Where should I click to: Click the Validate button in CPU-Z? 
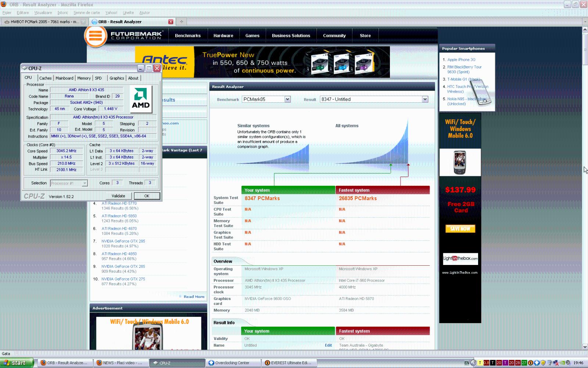click(118, 196)
